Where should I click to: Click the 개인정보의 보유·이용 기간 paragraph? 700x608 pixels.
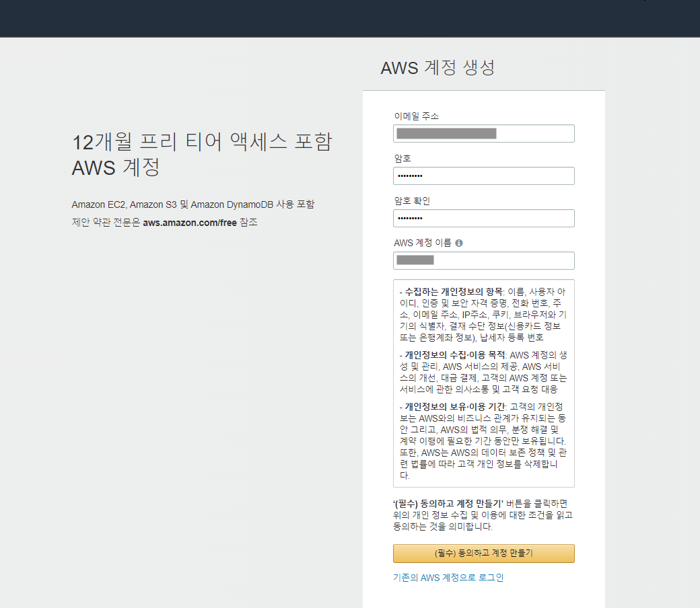point(483,441)
